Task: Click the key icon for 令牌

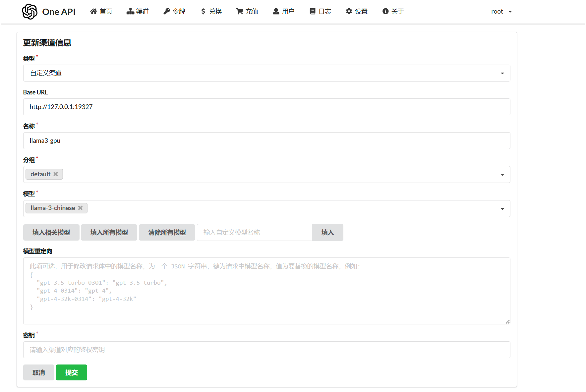Action: (x=166, y=12)
